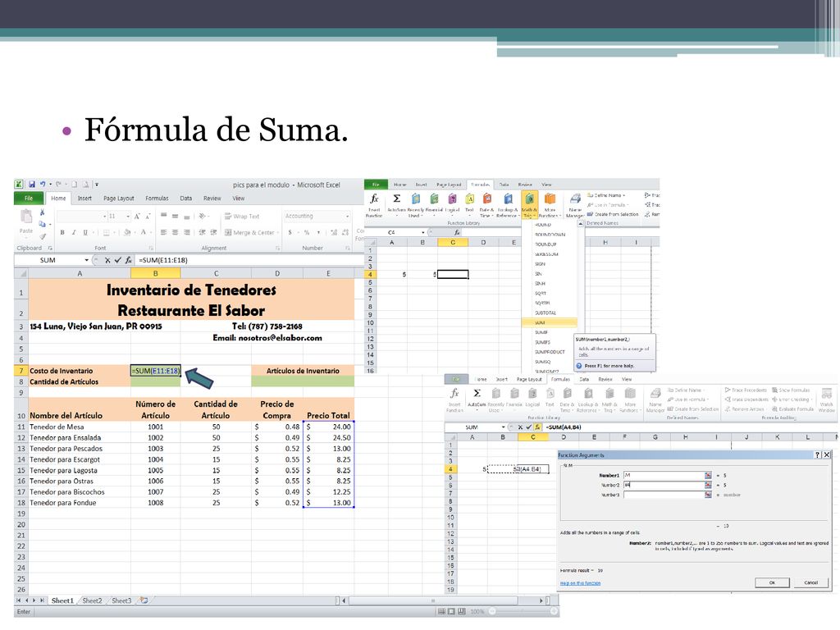840x630 pixels.
Task: Click the scroll-up arrow of the Math & Trig function list
Action: (581, 225)
